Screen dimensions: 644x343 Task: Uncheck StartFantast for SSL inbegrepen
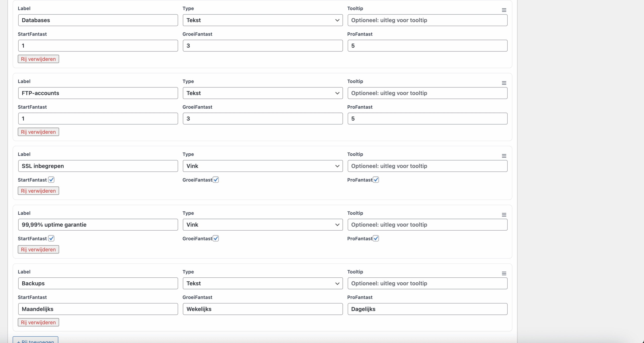51,180
